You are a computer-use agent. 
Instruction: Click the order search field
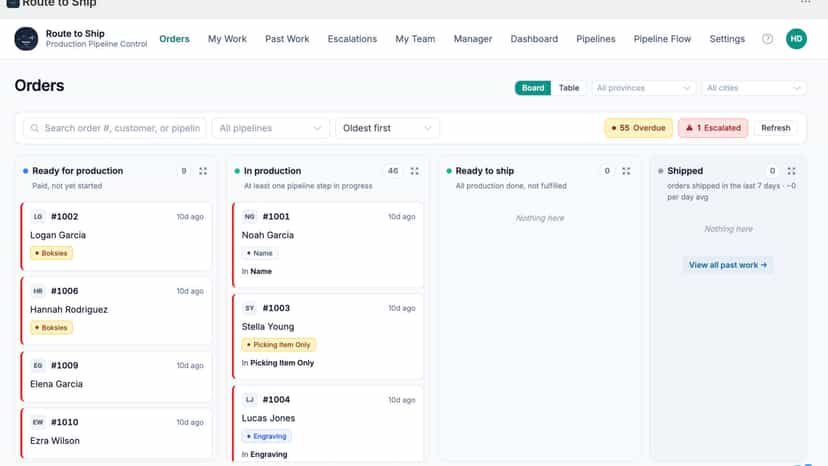pyautogui.click(x=115, y=128)
